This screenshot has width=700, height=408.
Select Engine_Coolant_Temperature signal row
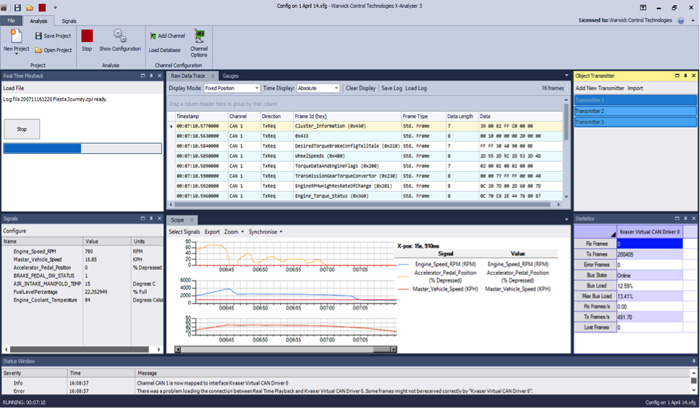82,300
